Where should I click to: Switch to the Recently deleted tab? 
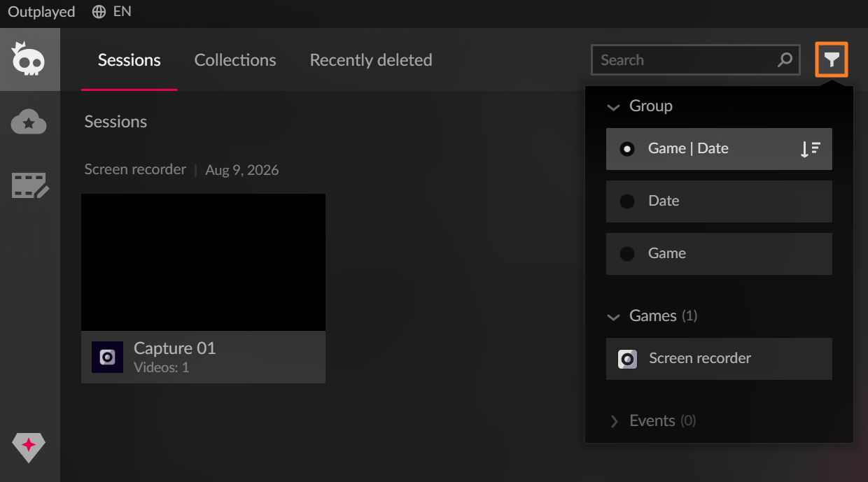[371, 60]
